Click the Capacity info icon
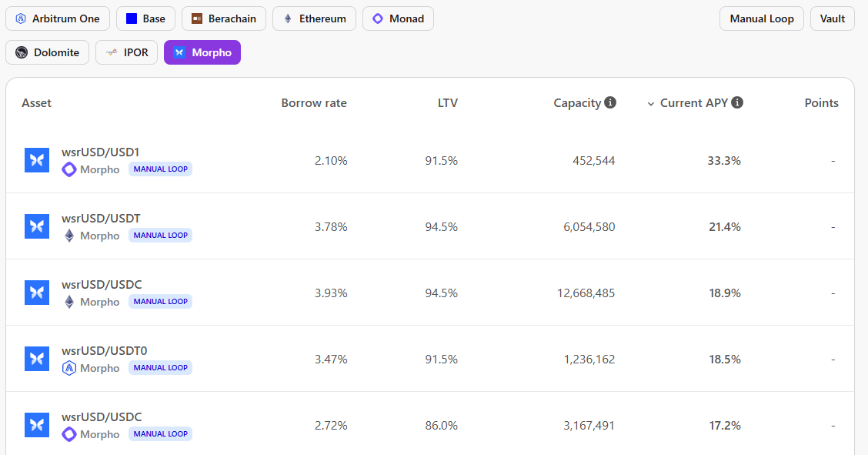This screenshot has width=868, height=455. click(610, 102)
